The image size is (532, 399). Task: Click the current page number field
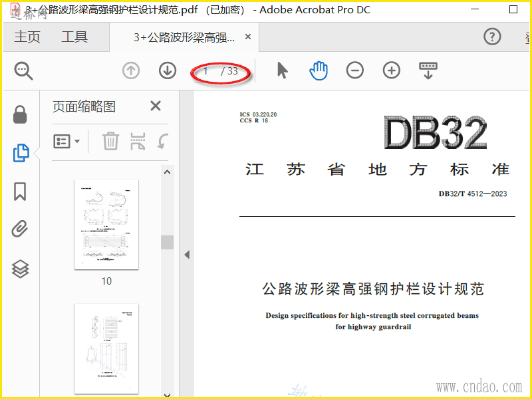click(x=205, y=71)
